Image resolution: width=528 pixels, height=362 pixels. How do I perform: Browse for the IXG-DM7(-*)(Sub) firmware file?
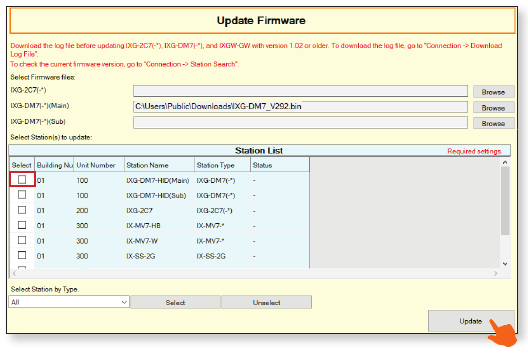tap(493, 123)
